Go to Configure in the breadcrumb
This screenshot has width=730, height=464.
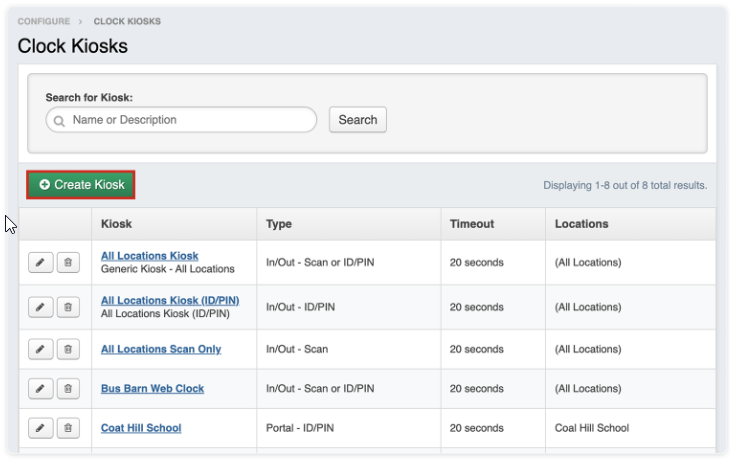(44, 21)
